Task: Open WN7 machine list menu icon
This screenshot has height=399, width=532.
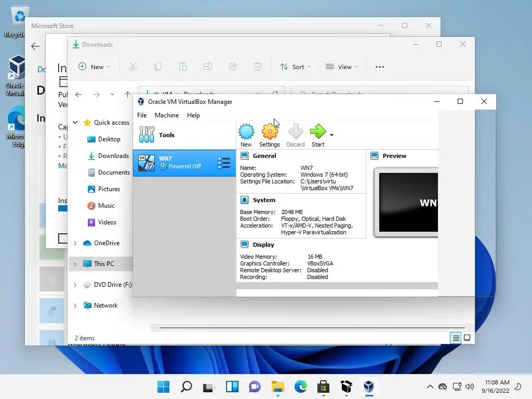Action: pos(224,163)
